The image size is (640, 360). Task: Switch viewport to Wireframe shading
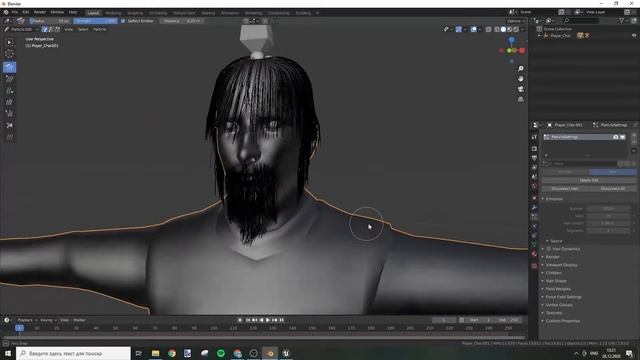tap(497, 29)
